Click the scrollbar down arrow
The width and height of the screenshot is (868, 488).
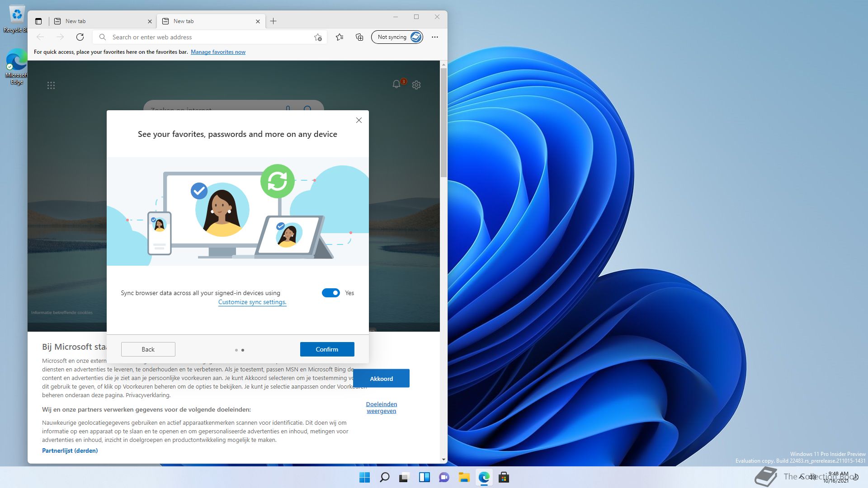pos(443,460)
